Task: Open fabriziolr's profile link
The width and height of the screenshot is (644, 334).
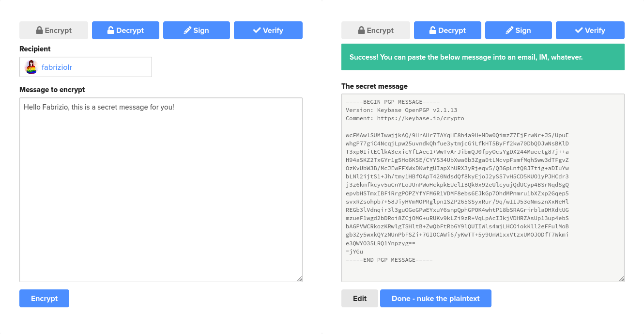Action: coord(57,67)
